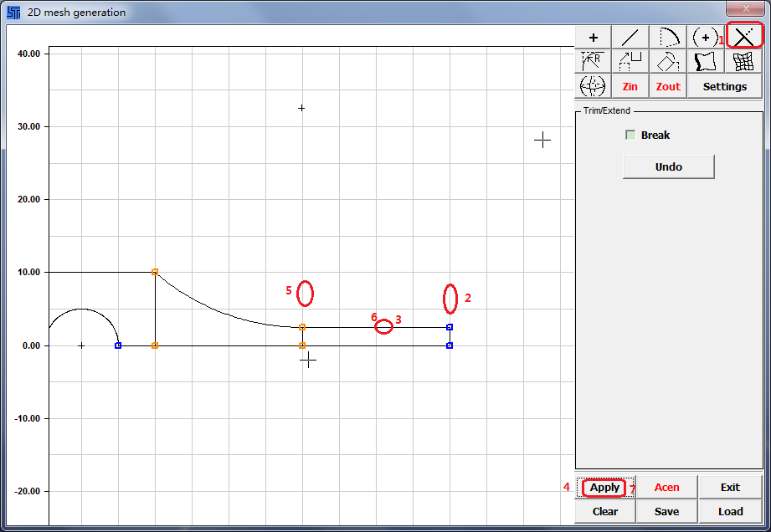The image size is (771, 532).
Task: Click the orange node at the 10.00 level
Action: pyautogui.click(x=155, y=272)
